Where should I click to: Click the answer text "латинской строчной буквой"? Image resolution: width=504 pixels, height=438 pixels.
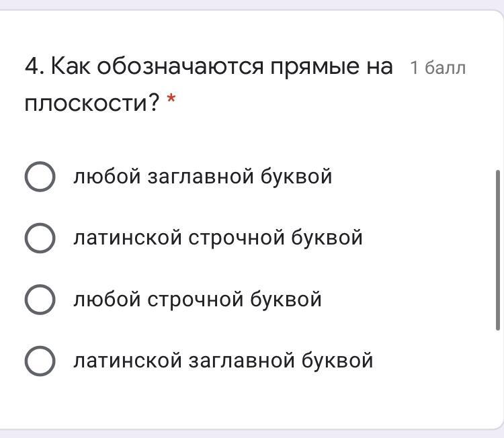(x=218, y=238)
